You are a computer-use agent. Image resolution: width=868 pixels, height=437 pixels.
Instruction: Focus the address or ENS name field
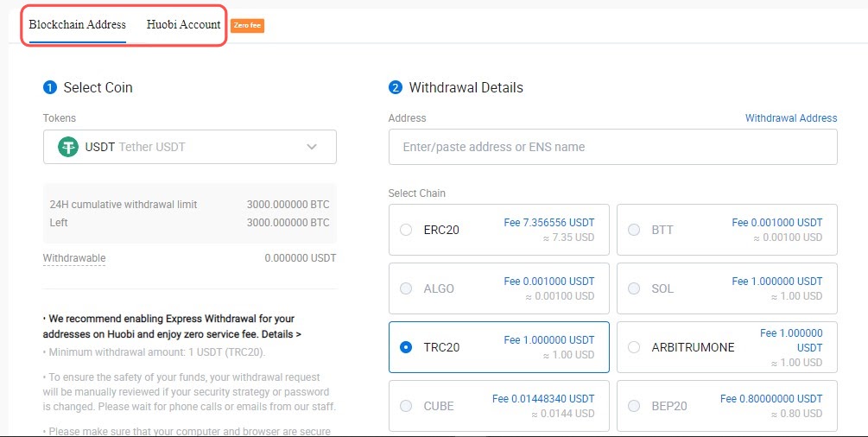coord(613,147)
